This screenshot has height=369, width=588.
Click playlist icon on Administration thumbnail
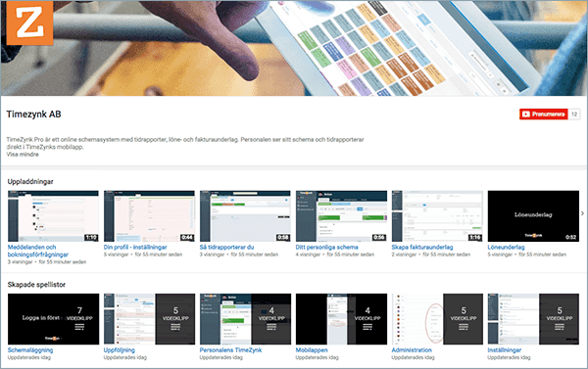[464, 327]
